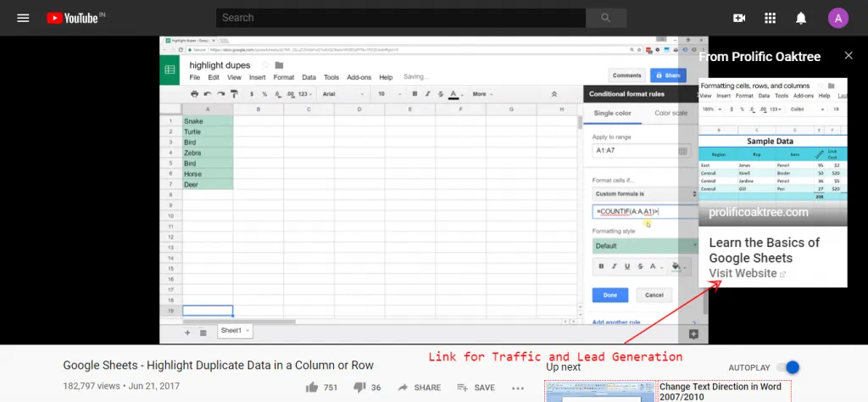Open the YouTube hamburger guide menu
The width and height of the screenshot is (868, 402).
click(23, 18)
